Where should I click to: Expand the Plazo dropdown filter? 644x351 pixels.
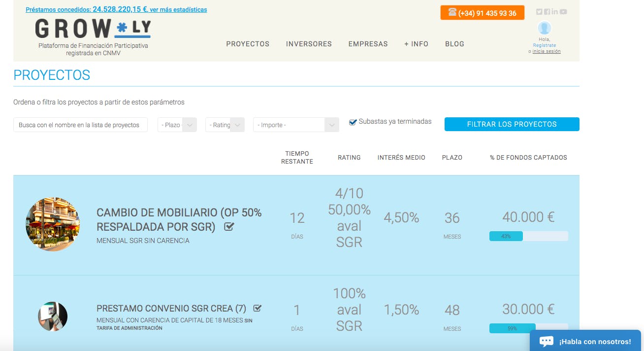[177, 125]
